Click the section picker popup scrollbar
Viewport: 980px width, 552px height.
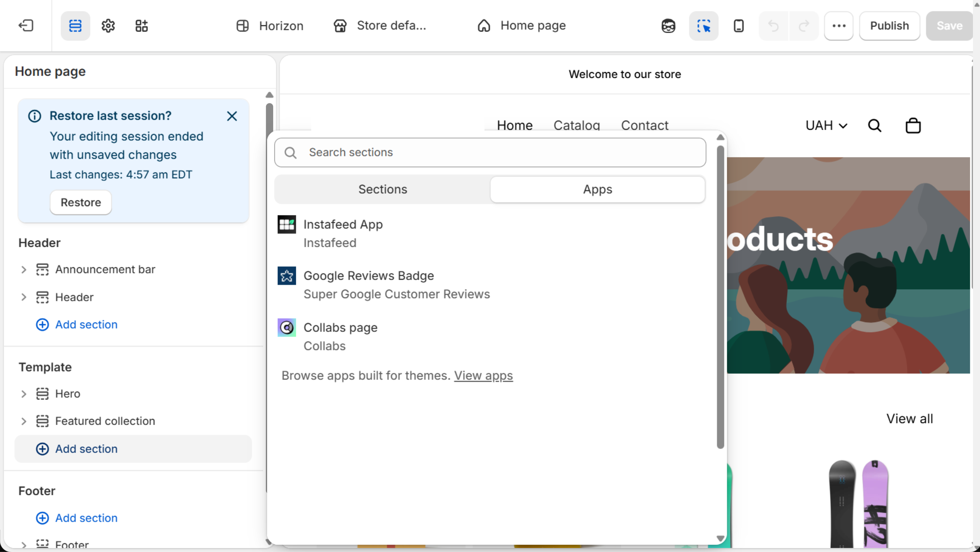(720, 297)
